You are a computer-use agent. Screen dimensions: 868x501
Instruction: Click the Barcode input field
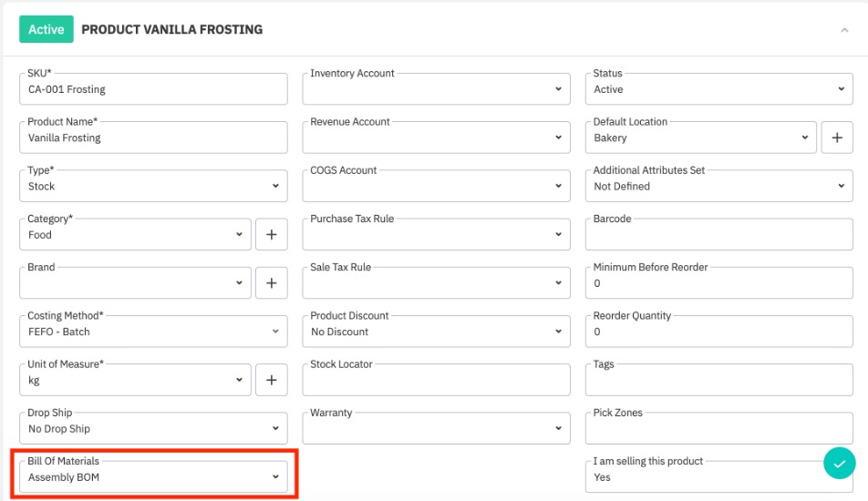tap(718, 235)
